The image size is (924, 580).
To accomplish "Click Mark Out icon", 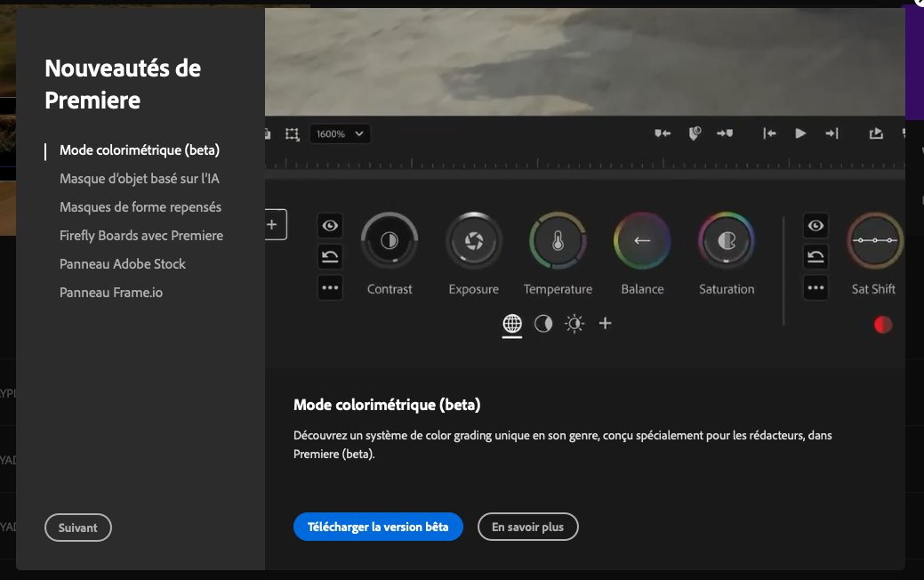I will coord(725,133).
